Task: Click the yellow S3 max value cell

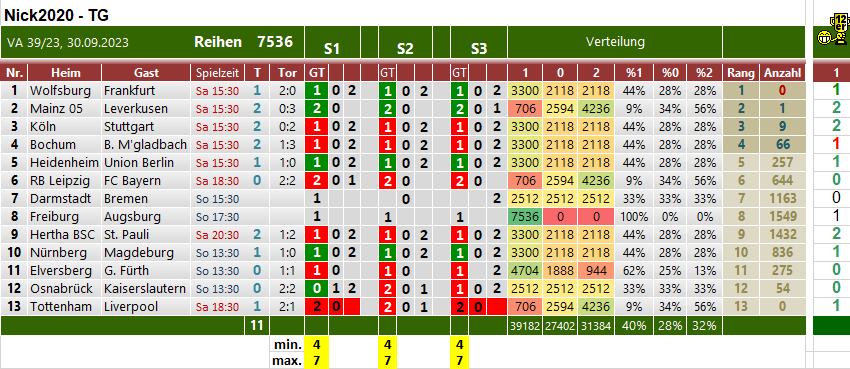Action: [460, 360]
